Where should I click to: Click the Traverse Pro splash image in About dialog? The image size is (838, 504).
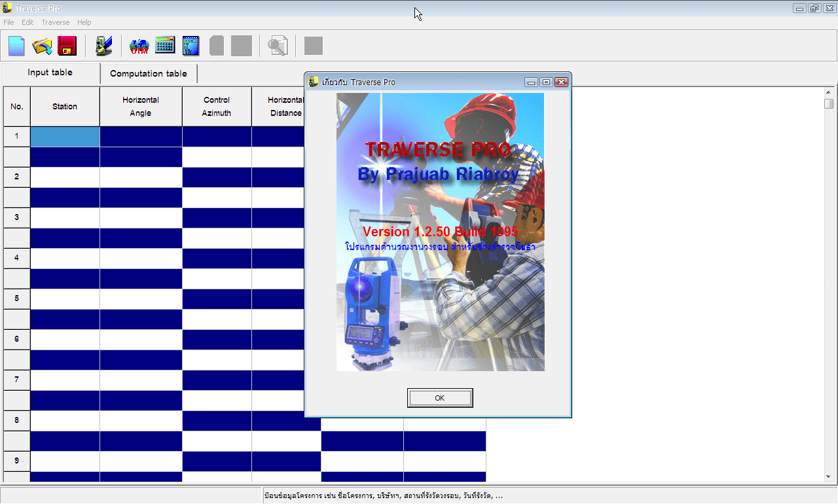(x=441, y=232)
